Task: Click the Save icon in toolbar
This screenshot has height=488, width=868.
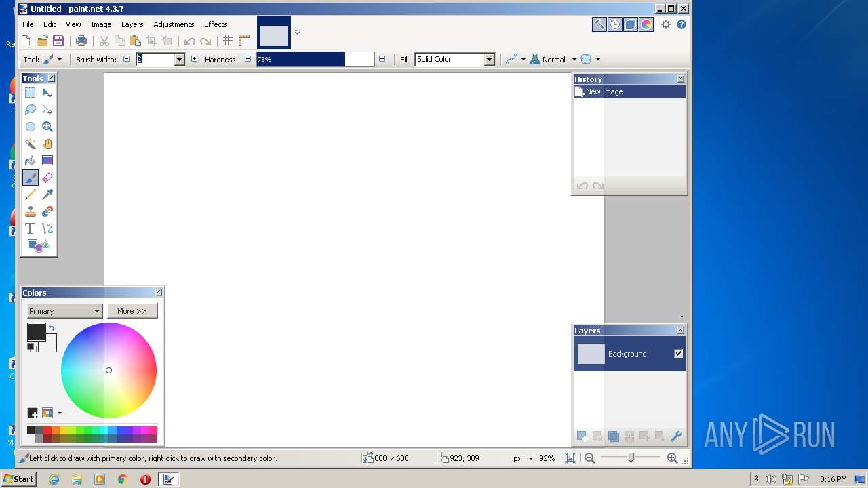Action: 58,41
